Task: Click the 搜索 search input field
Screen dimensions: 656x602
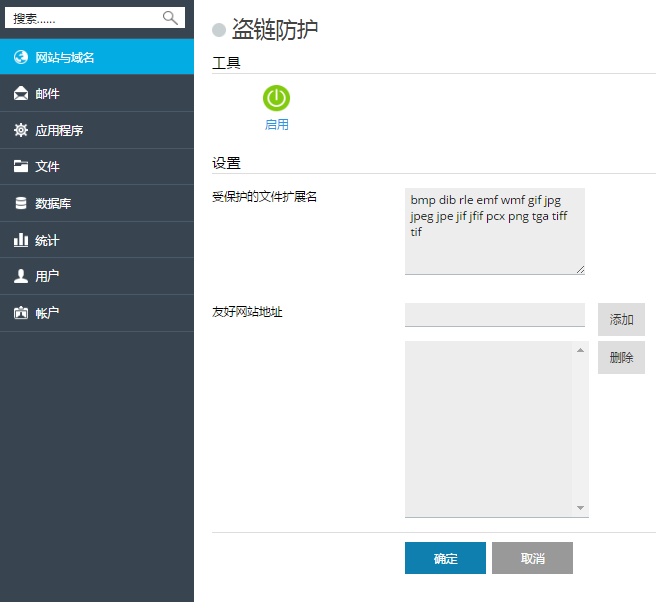Action: (x=95, y=18)
